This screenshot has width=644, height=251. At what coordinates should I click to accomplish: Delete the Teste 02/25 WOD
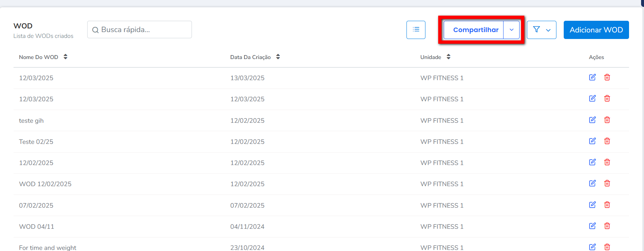tap(607, 141)
